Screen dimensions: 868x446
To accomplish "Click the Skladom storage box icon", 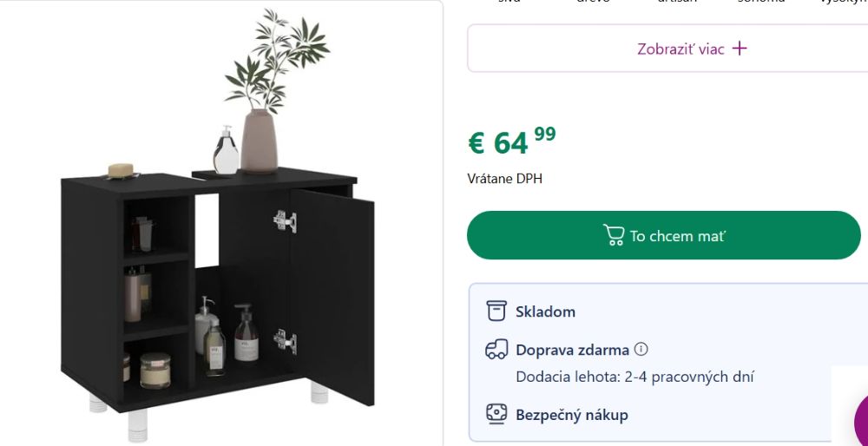I will [496, 311].
